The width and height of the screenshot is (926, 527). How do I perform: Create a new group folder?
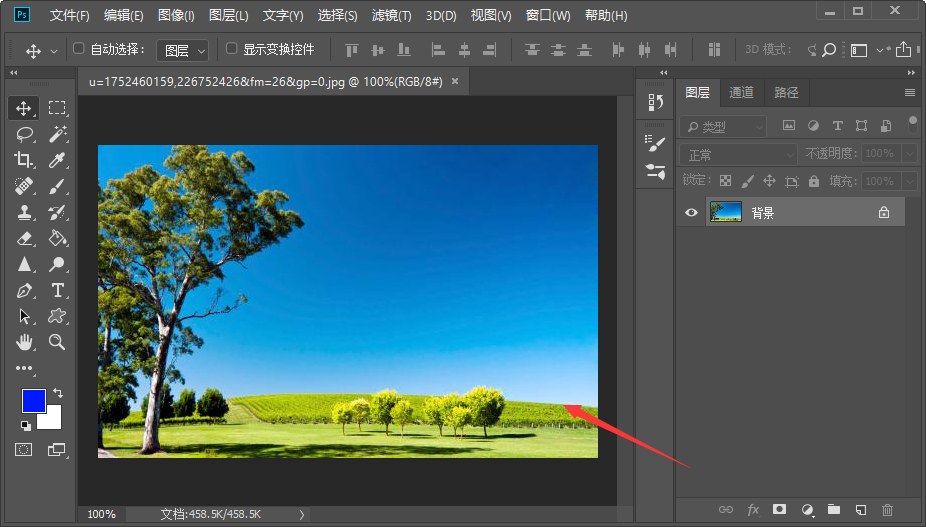point(834,509)
